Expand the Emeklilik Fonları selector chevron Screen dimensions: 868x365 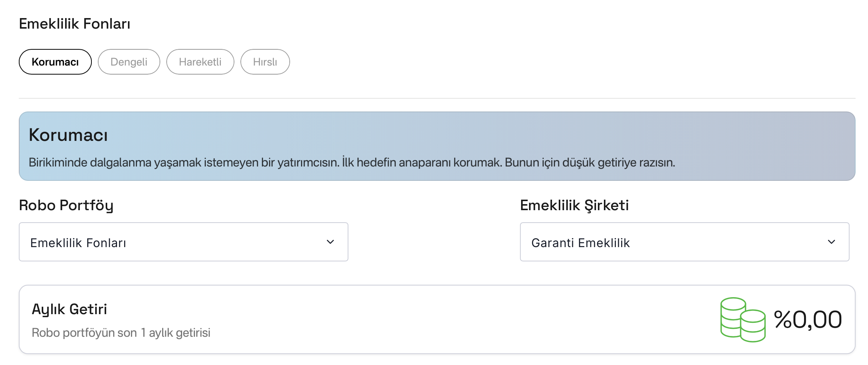[x=330, y=241]
